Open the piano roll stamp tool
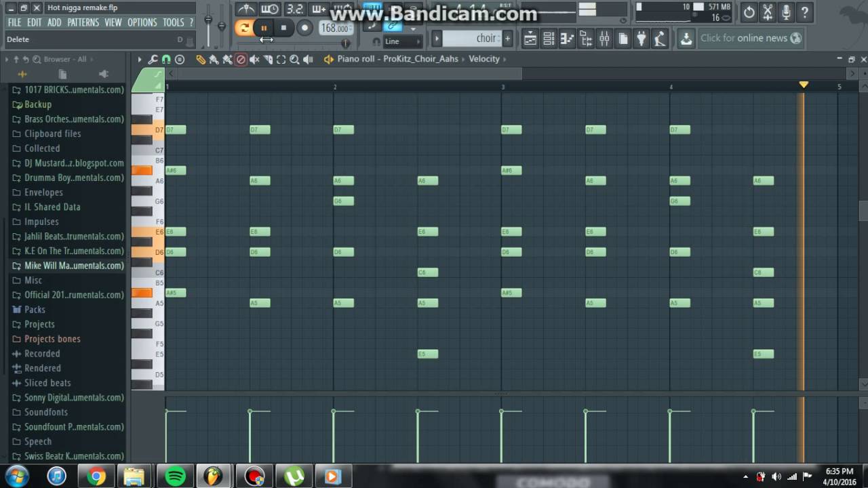Image resolution: width=868 pixels, height=488 pixels. pyautogui.click(x=180, y=60)
